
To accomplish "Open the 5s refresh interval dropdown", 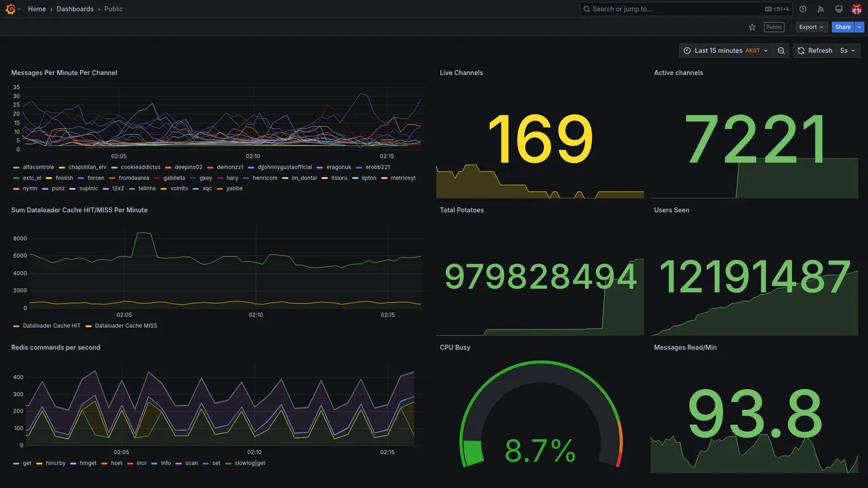I will point(848,51).
